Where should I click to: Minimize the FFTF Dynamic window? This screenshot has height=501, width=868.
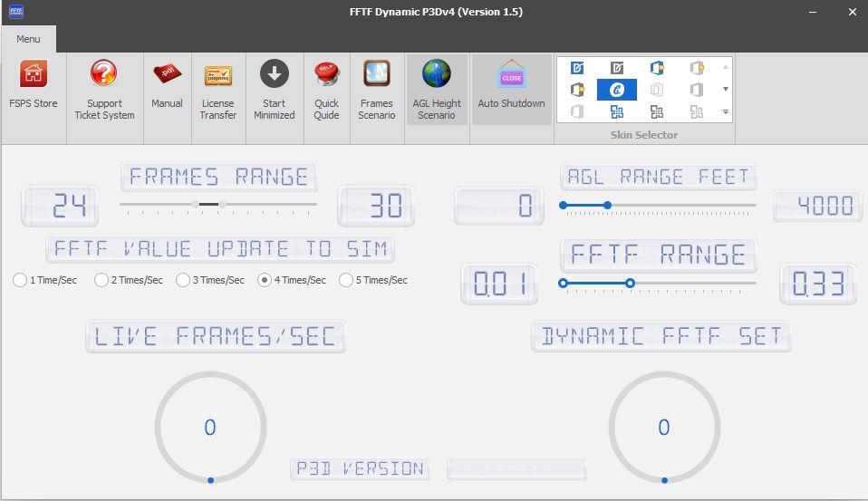click(812, 12)
